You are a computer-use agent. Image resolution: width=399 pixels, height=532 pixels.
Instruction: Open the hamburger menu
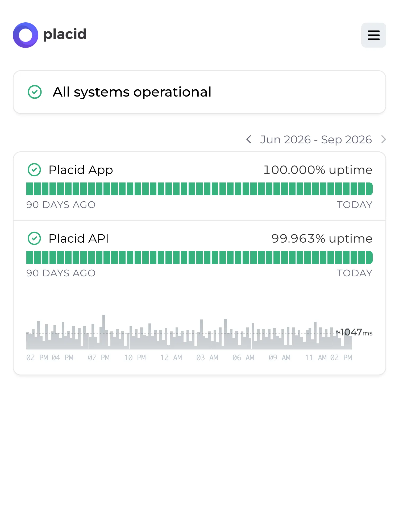click(373, 35)
